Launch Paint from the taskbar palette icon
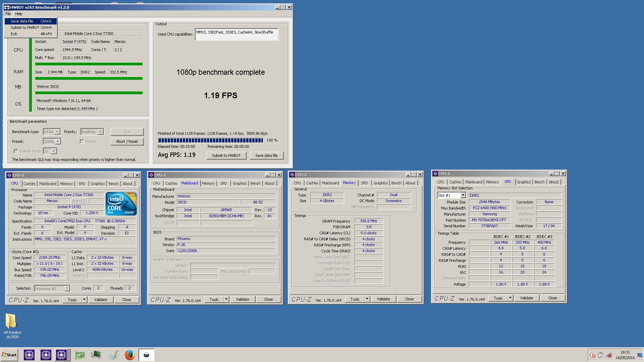The height and width of the screenshot is (362, 644). pos(113,355)
